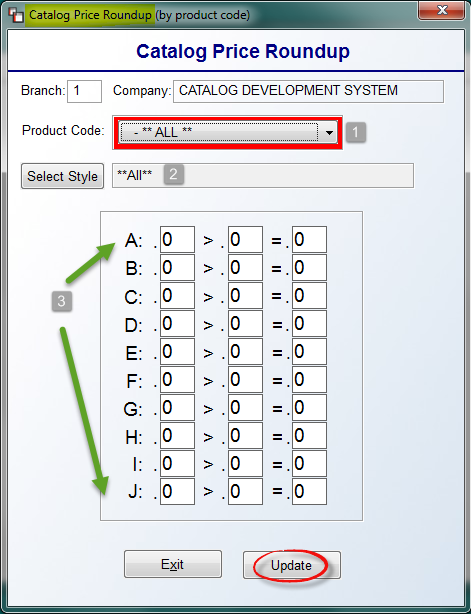The width and height of the screenshot is (471, 614).
Task: Click row B result field after equals
Action: coord(309,267)
